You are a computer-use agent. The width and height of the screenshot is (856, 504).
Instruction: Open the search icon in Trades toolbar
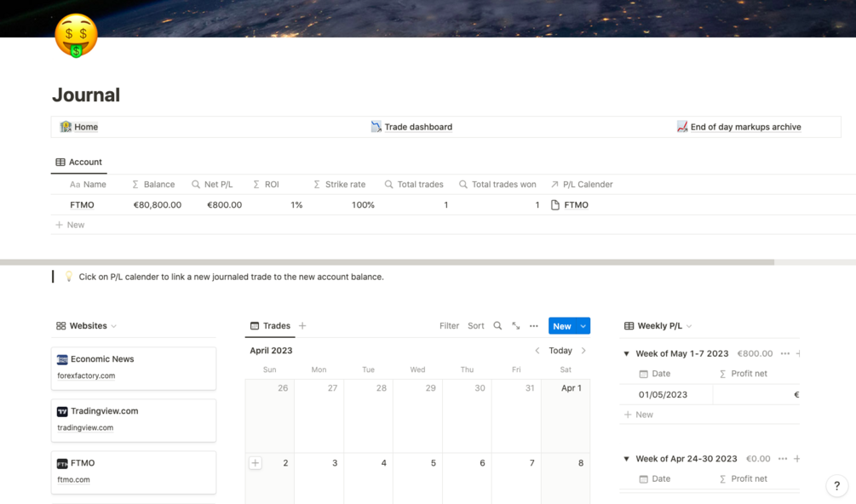point(498,326)
